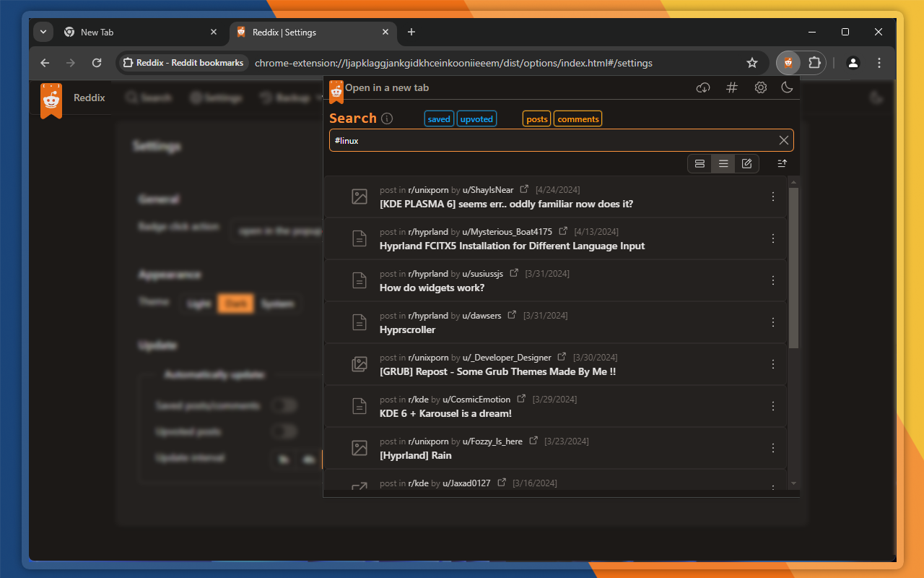Select the notes/edit view icon
Viewport: 924px width, 578px height.
(x=747, y=163)
